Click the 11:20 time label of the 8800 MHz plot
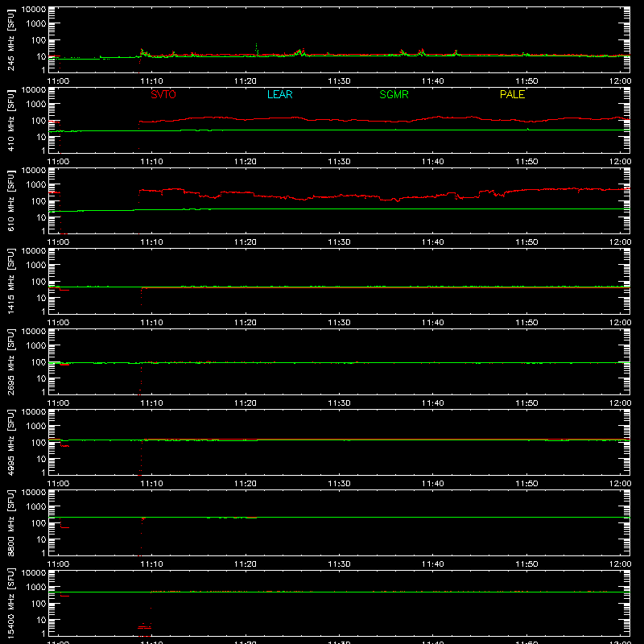644x644 pixels. pos(246,564)
